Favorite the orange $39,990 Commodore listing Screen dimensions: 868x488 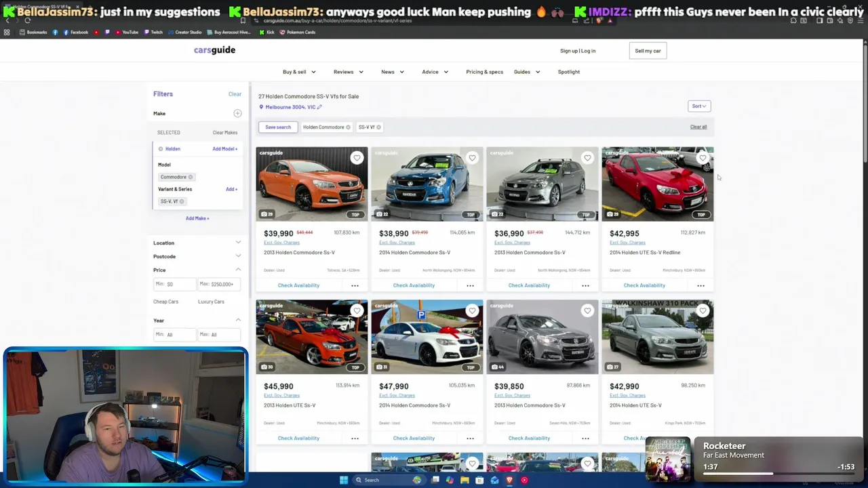click(x=357, y=158)
